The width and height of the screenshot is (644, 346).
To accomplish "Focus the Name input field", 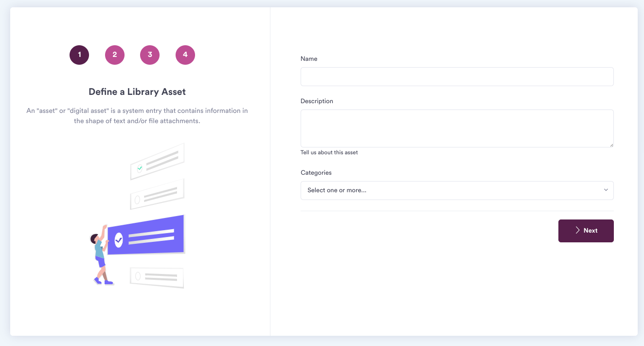I will [x=457, y=77].
